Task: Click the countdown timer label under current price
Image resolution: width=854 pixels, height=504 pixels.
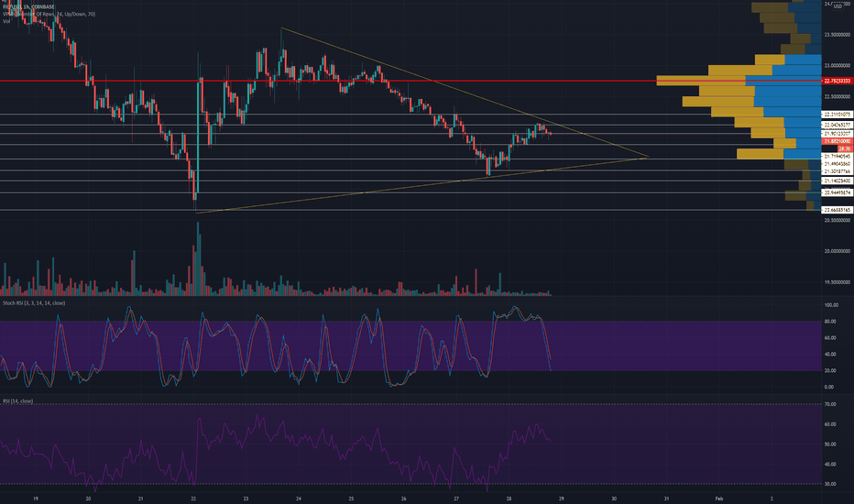Action: point(844,148)
